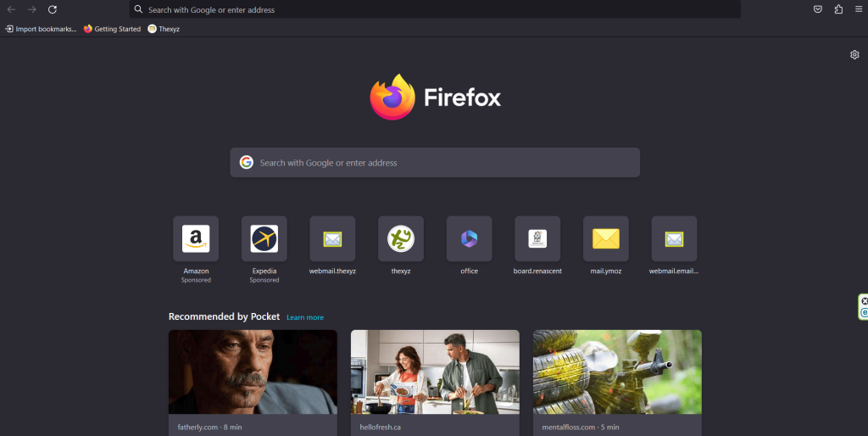Open the Amazon sponsored shortcut

[196, 238]
